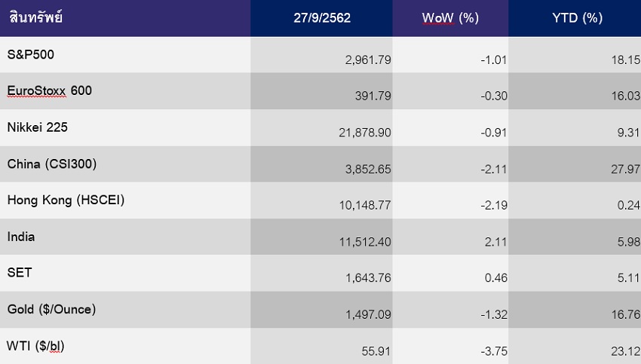Viewport: 641px width, 364px height.
Task: Select the Gold ($/Ounce) row label
Action: (x=51, y=309)
